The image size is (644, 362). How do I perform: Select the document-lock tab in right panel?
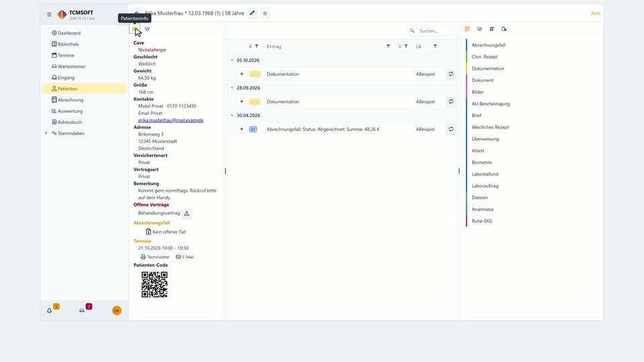504,29
